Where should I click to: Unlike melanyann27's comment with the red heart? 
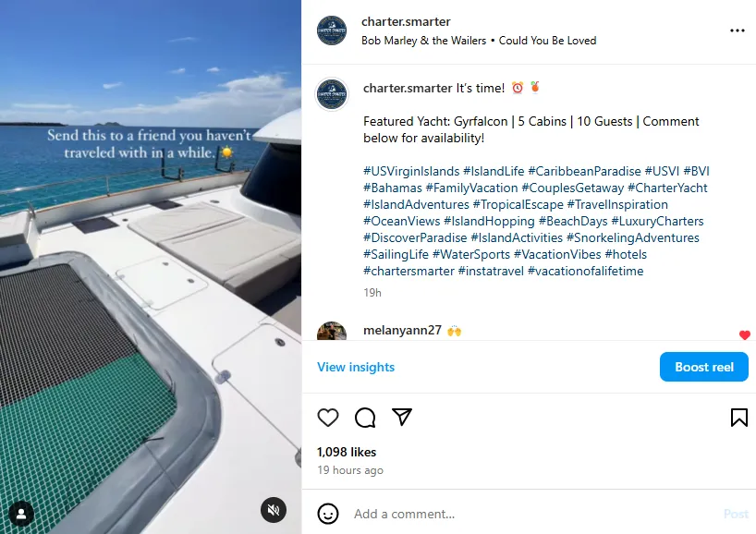point(744,335)
